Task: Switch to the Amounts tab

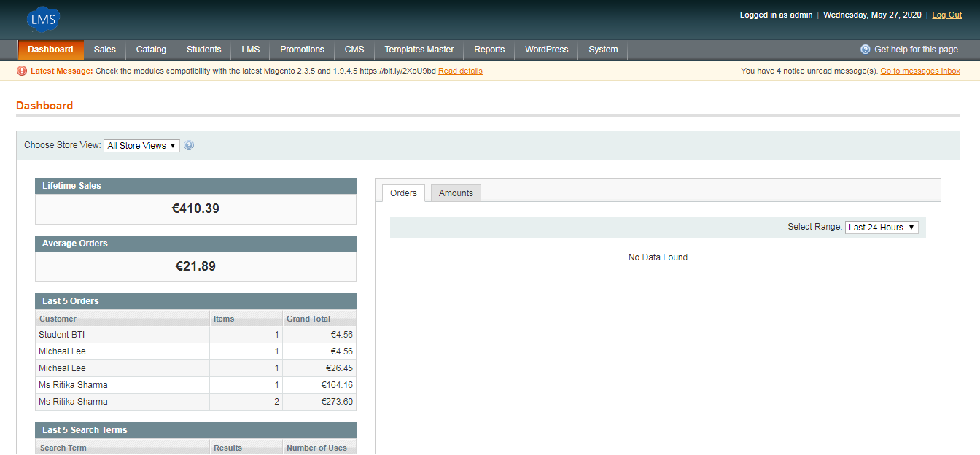Action: click(x=456, y=193)
